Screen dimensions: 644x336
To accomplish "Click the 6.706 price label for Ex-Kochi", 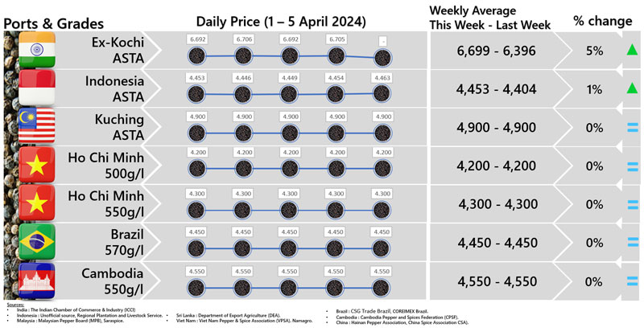I will pos(243,39).
